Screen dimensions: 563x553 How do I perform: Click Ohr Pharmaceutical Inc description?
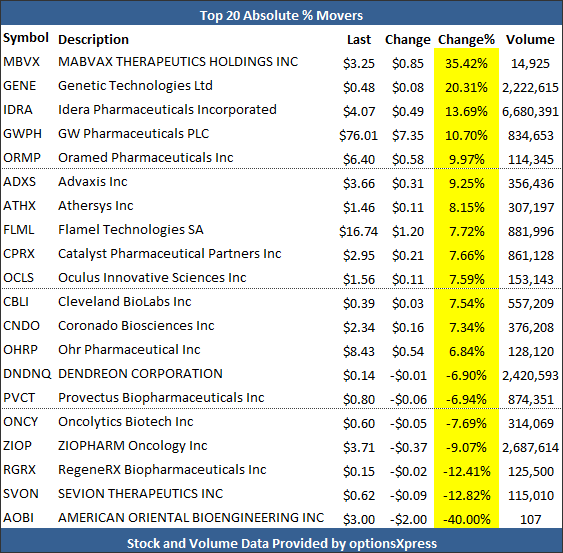129,350
